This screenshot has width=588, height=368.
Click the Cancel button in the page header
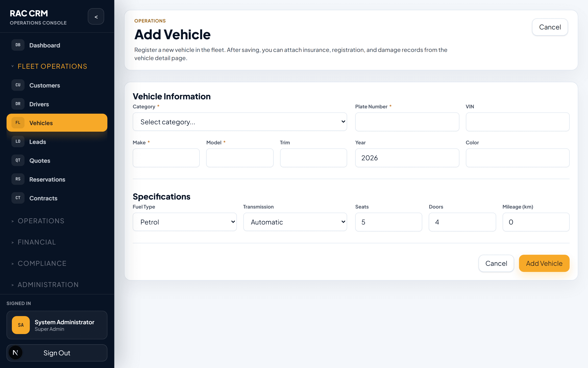(550, 27)
